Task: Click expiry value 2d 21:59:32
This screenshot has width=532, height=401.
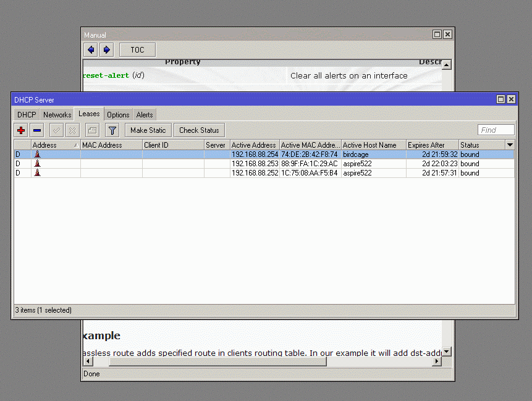Action: [x=440, y=154]
